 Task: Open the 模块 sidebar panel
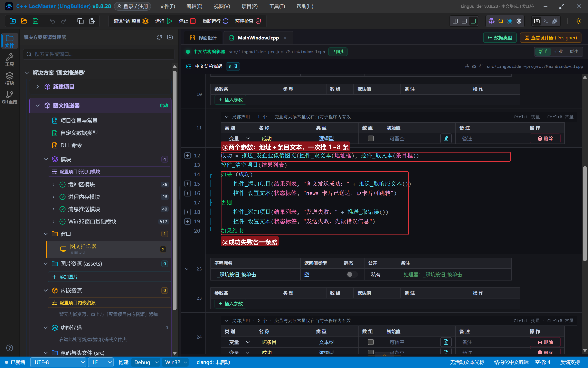click(9, 79)
